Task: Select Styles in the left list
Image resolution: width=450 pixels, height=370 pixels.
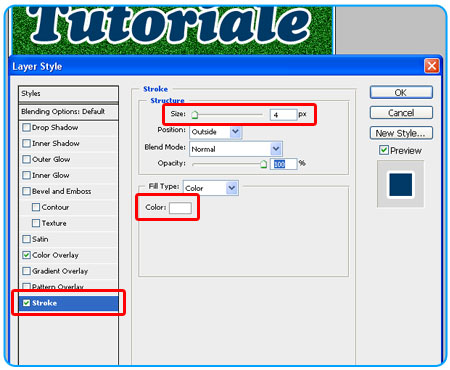Action: [31, 93]
